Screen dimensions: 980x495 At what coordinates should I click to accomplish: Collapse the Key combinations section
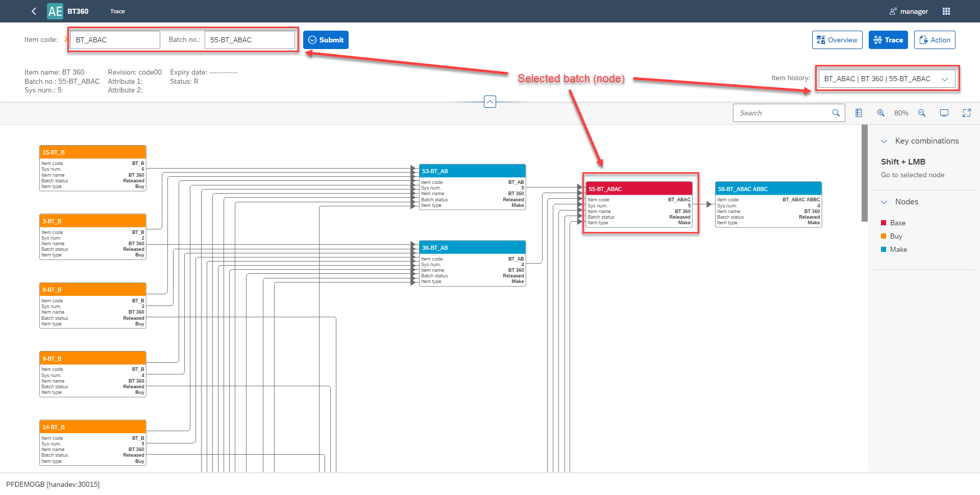(885, 141)
